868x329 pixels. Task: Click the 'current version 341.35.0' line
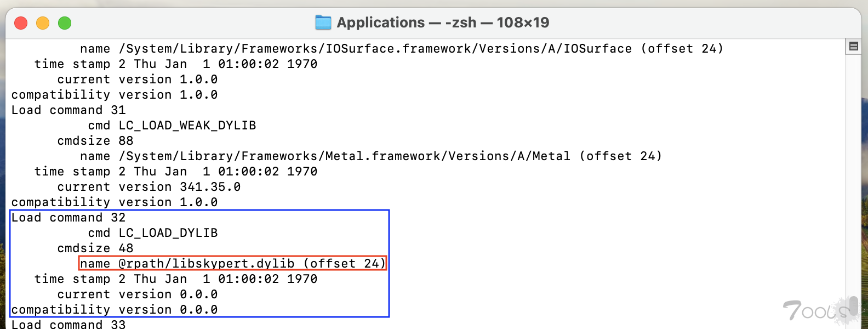[149, 187]
